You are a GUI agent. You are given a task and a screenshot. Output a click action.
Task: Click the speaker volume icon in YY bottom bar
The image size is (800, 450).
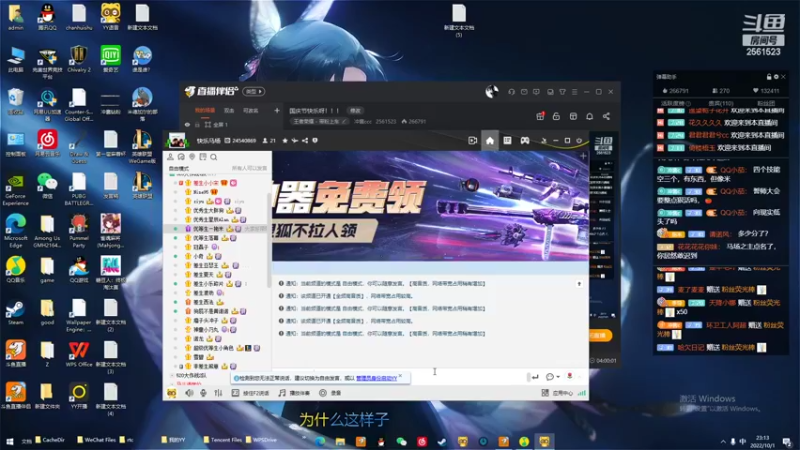pyautogui.click(x=189, y=393)
